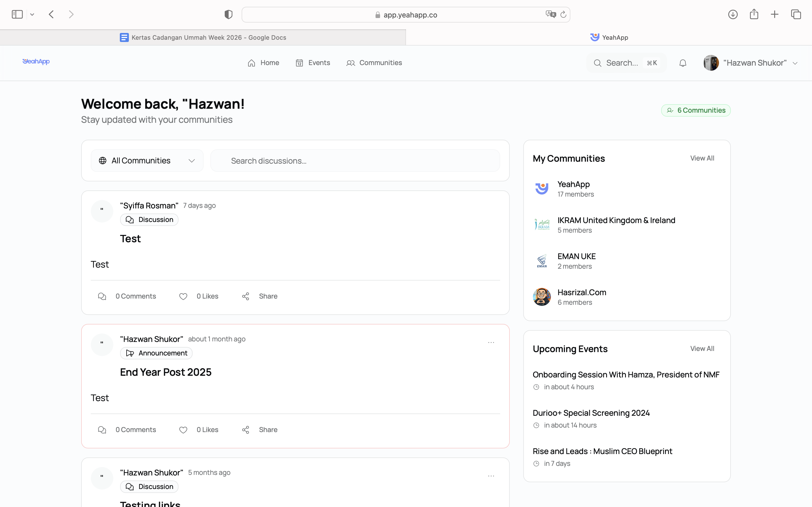This screenshot has width=812, height=507.
Task: Open the Downloads icon in the browser toolbar
Action: click(733, 14)
